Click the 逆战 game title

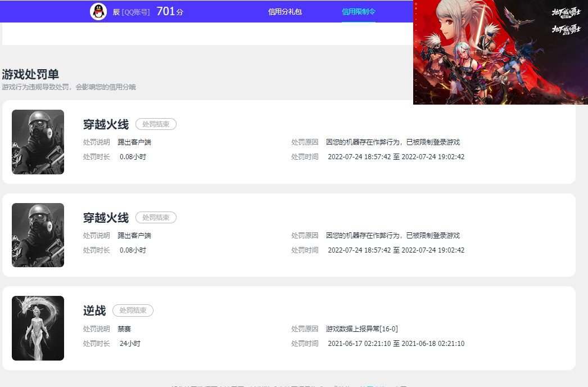point(94,310)
